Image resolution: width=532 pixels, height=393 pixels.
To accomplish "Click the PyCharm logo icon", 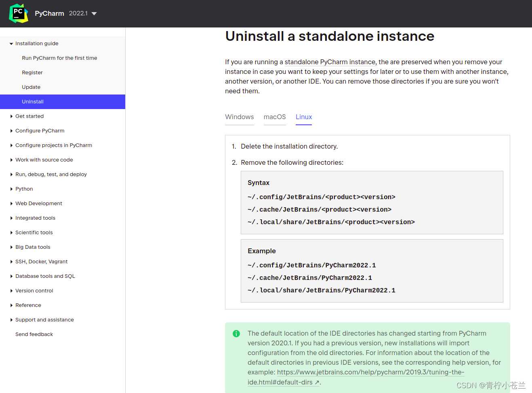I will (19, 13).
